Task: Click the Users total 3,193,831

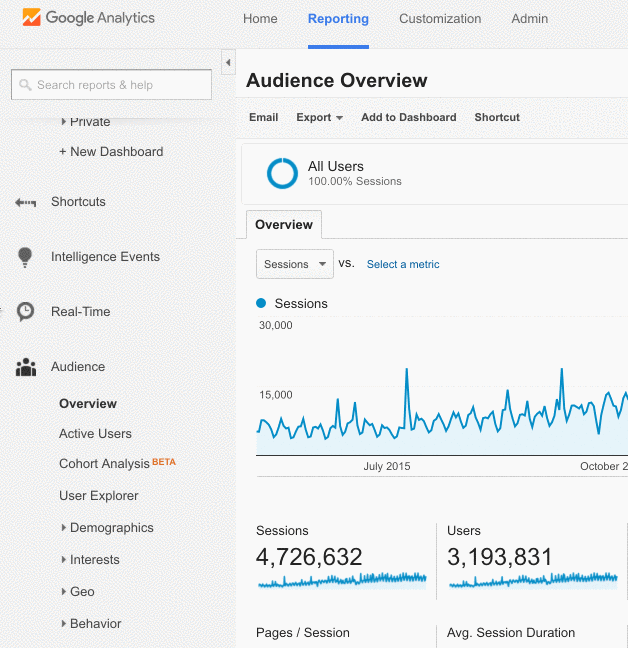Action: coord(500,557)
